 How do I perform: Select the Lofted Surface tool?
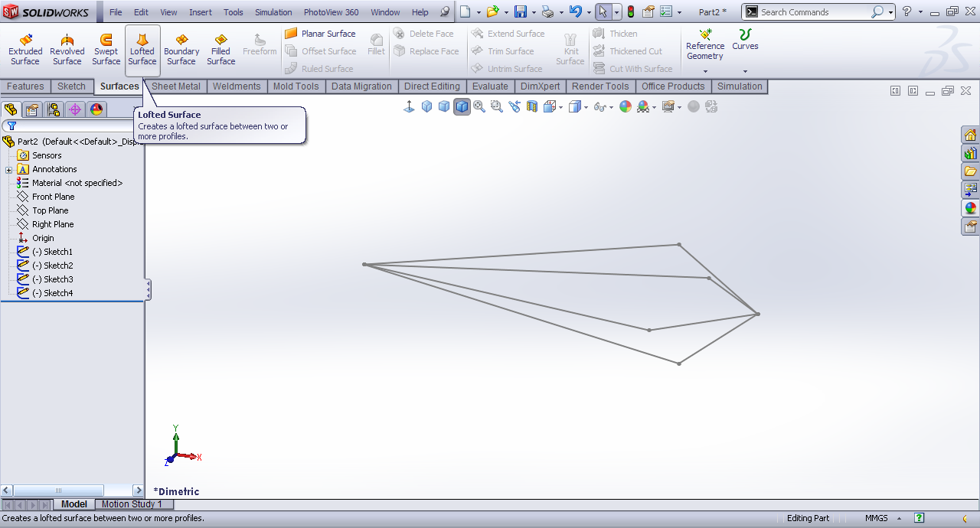142,51
